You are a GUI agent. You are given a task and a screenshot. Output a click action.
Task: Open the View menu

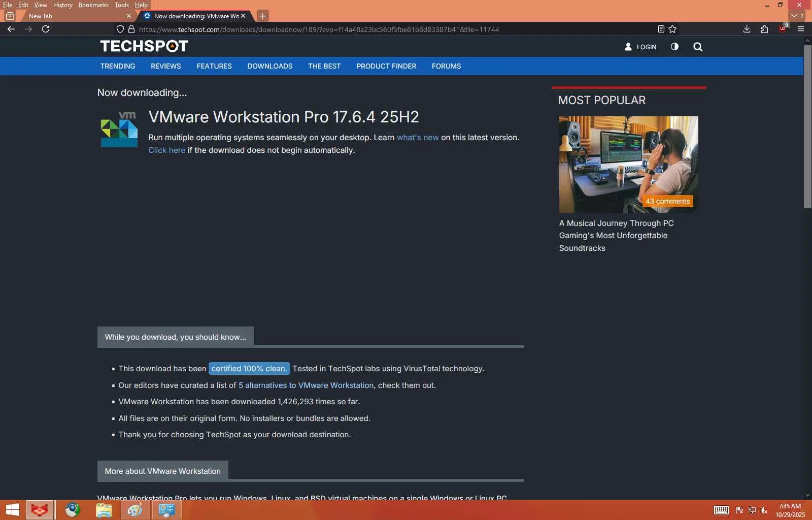tap(41, 5)
